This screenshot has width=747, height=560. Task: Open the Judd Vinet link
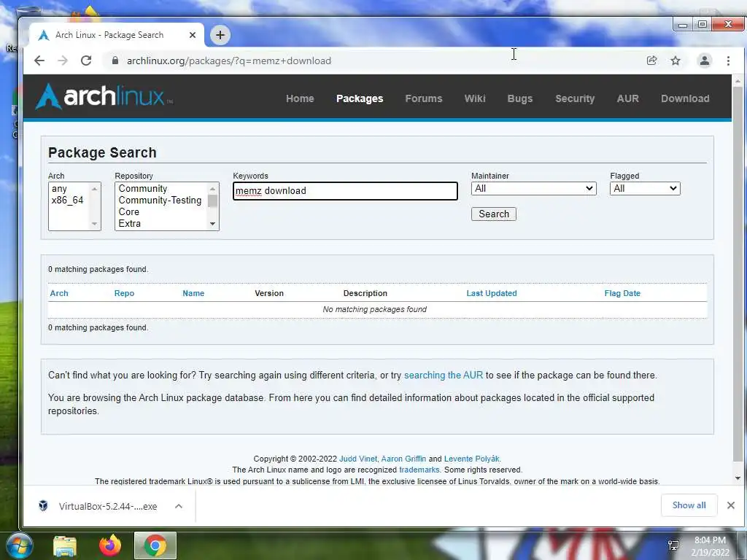357,459
